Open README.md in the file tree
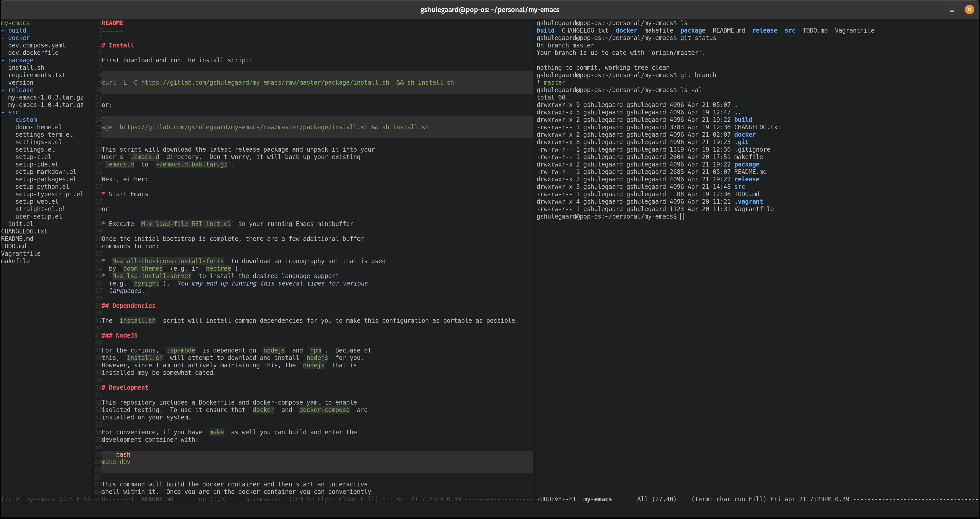The height and width of the screenshot is (519, 980). pyautogui.click(x=17, y=239)
